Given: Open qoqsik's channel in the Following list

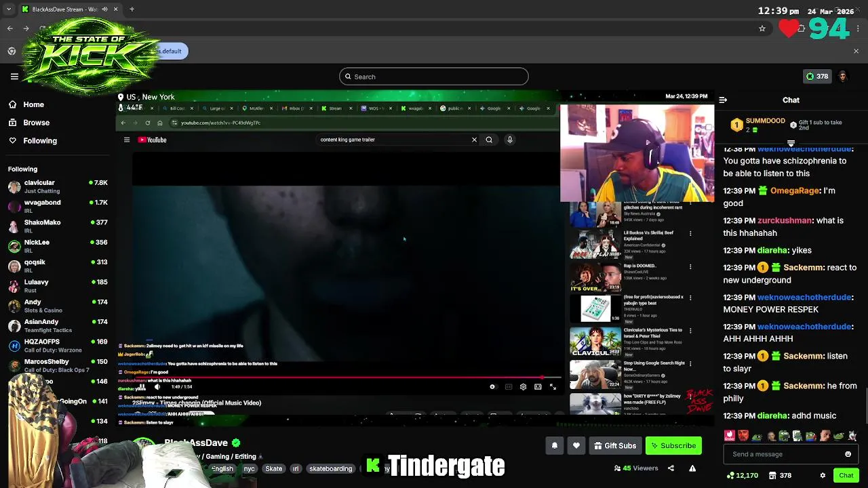Looking at the screenshot, I should pyautogui.click(x=58, y=266).
